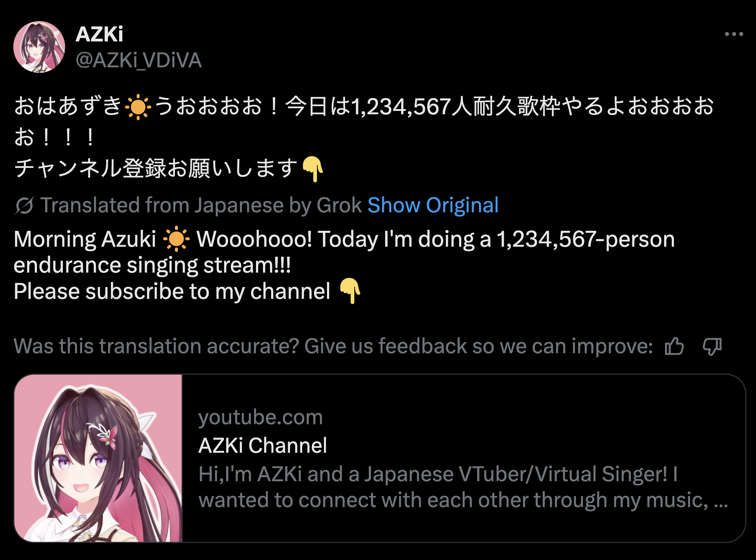Click the Grok logo beside translation notice
Screen dimensions: 756x560
coord(24,205)
